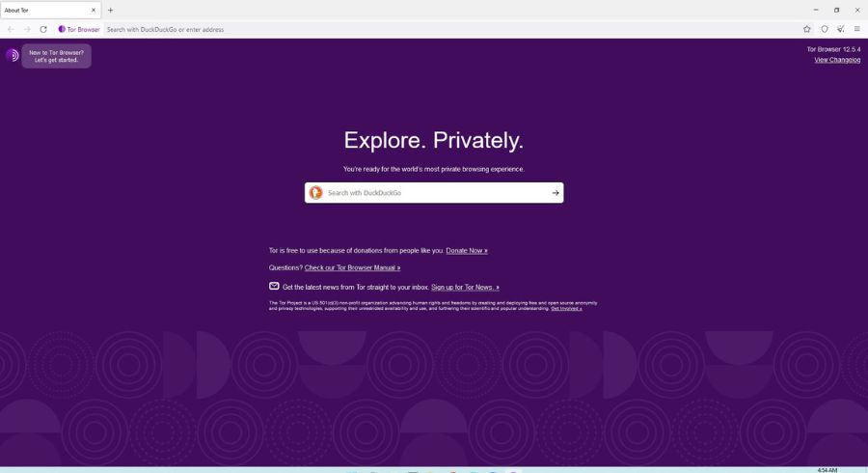Open the hamburger application menu
This screenshot has width=868, height=473.
pos(857,29)
